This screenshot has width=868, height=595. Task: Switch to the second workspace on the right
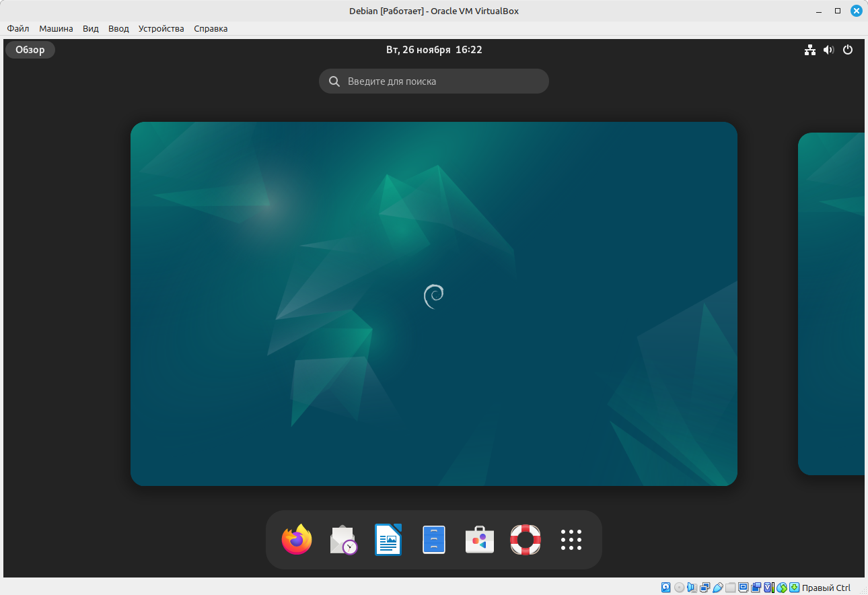pyautogui.click(x=831, y=304)
